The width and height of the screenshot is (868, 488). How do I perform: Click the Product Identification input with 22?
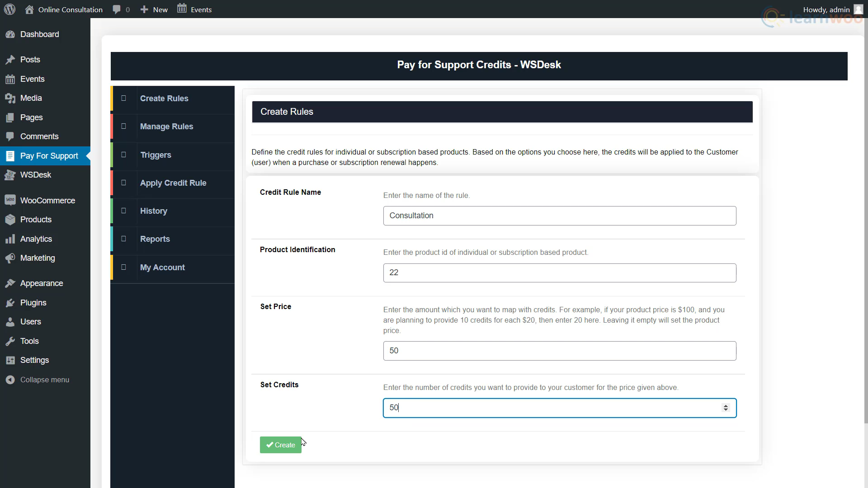tap(560, 273)
